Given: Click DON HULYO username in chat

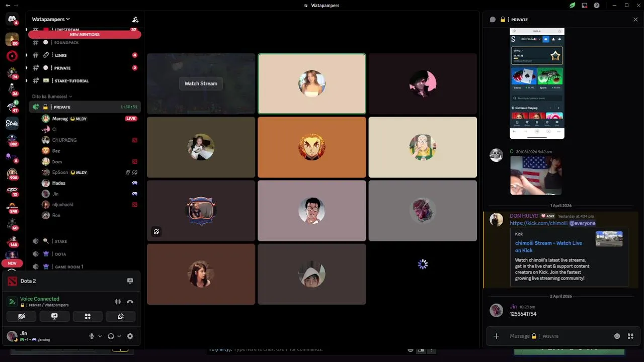Looking at the screenshot, I should 524,216.
